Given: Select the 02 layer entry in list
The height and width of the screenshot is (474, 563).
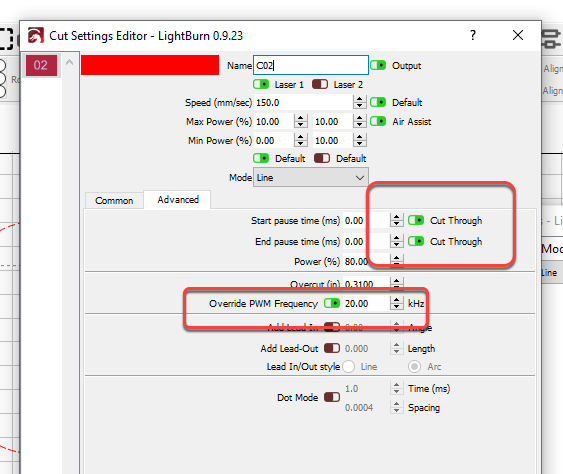Looking at the screenshot, I should [41, 65].
